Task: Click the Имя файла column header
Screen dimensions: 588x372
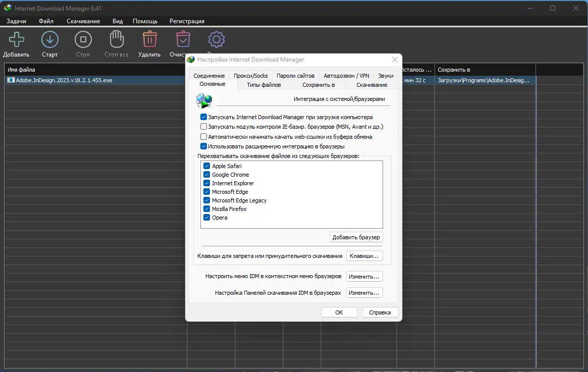Action: click(x=95, y=70)
